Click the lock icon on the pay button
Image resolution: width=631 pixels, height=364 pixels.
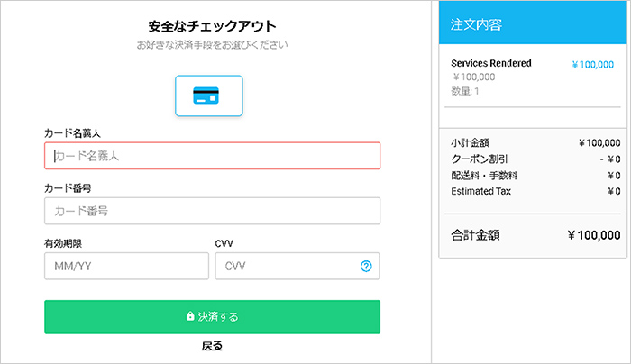click(190, 317)
